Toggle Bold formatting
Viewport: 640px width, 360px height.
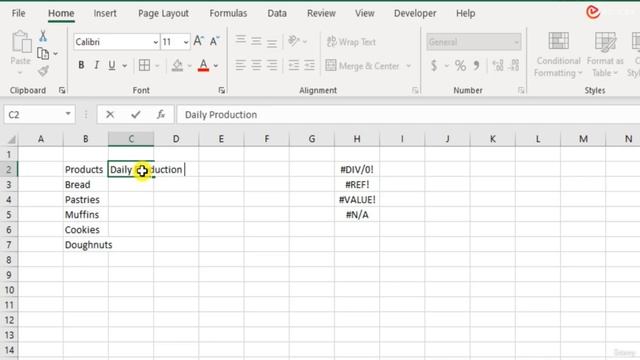(x=81, y=65)
